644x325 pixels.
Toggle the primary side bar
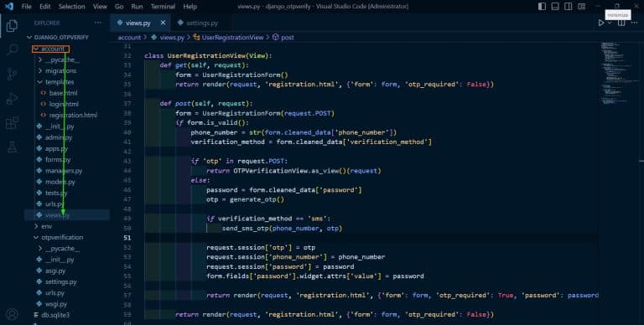point(543,6)
